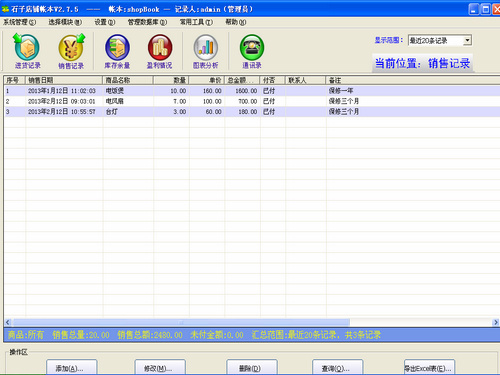Click the 修改(M) modify button

coord(160,367)
